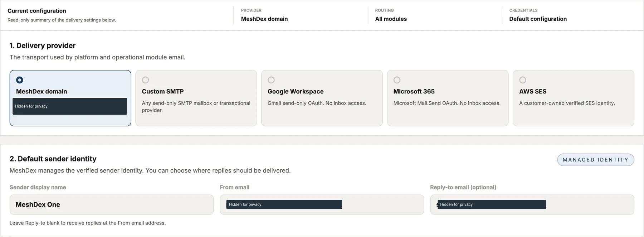Select the Microsoft 365 radio button
Screen dimensions: 644x237
point(397,80)
